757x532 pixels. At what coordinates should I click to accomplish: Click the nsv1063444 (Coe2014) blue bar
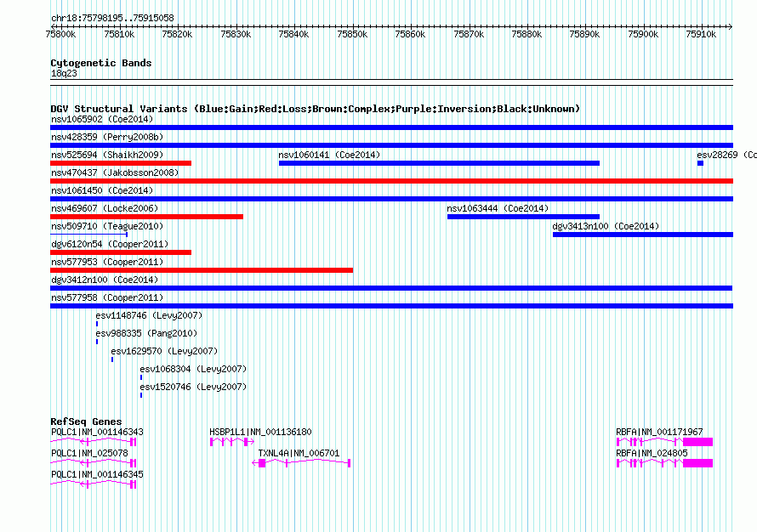tap(523, 217)
